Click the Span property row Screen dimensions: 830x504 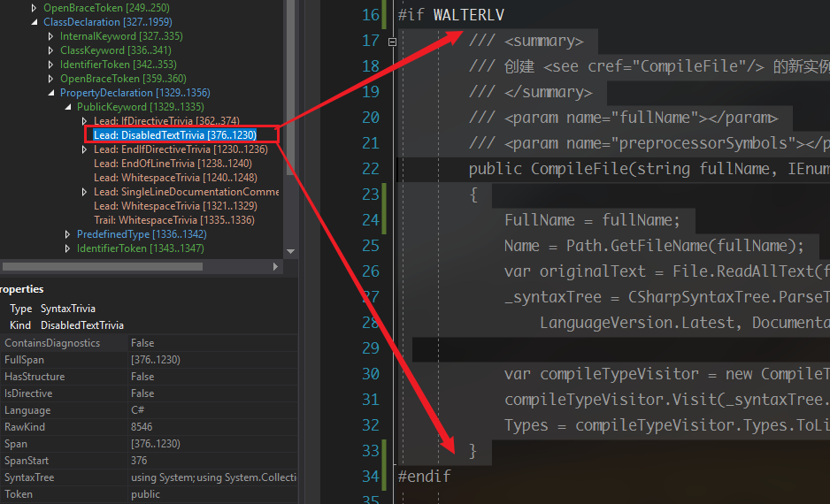(150, 444)
